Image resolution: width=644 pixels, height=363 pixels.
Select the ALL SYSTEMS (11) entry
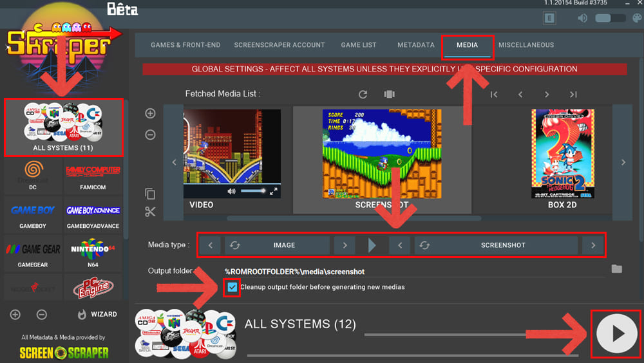(x=64, y=127)
